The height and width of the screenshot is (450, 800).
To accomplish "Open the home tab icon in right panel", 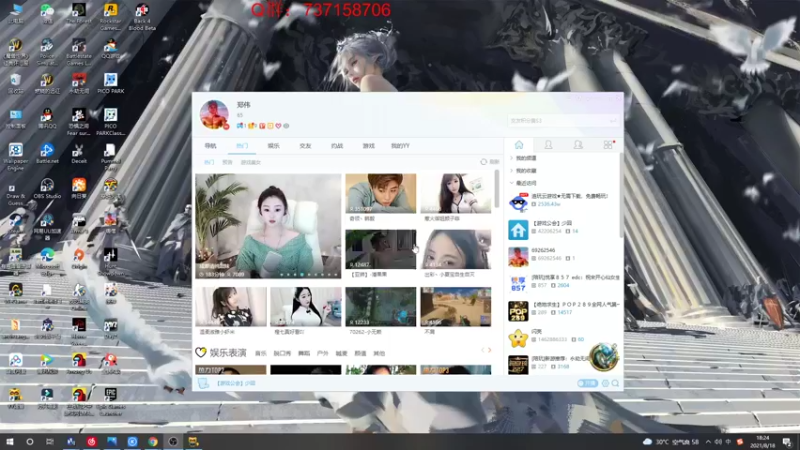I will (x=519, y=145).
